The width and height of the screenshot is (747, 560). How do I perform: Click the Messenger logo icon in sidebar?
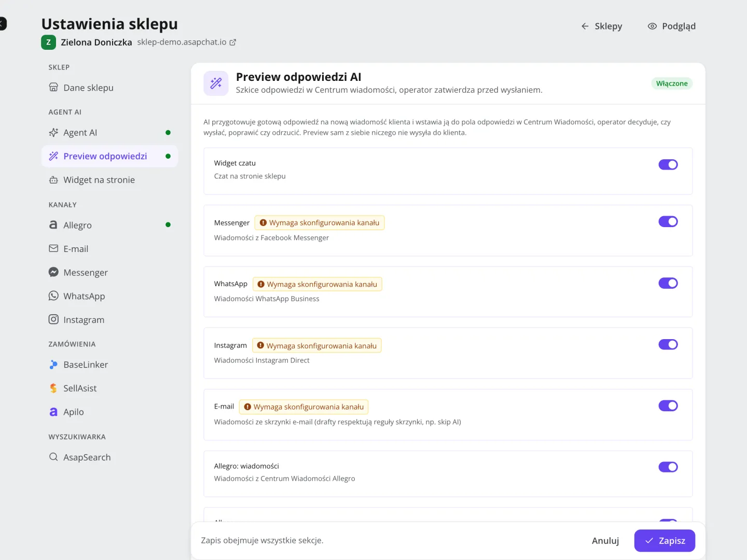click(53, 272)
